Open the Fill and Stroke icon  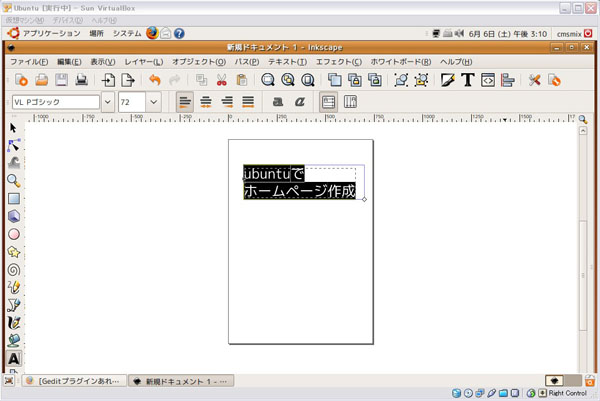pyautogui.click(x=448, y=80)
